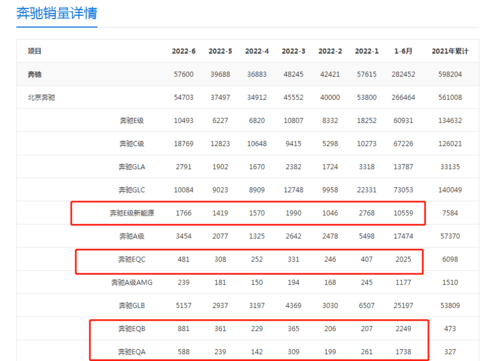Viewport: 480px width, 361px height.
Task: Click the 奔驰A级 model name
Action: coord(132,236)
